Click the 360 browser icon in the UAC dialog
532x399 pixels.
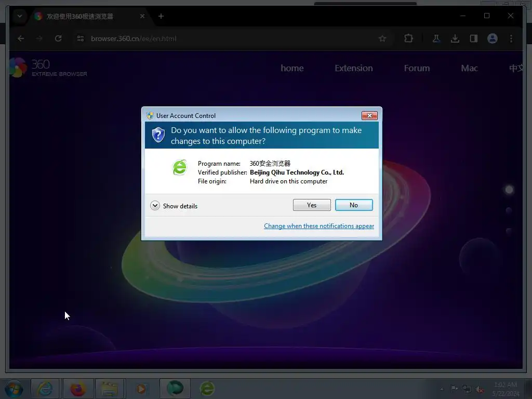180,168
